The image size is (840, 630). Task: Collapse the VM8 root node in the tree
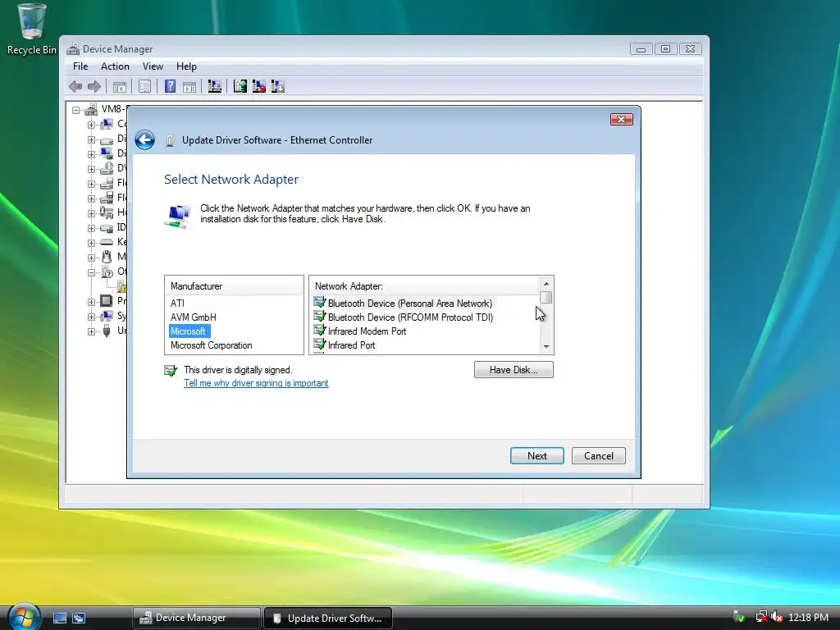[x=76, y=111]
